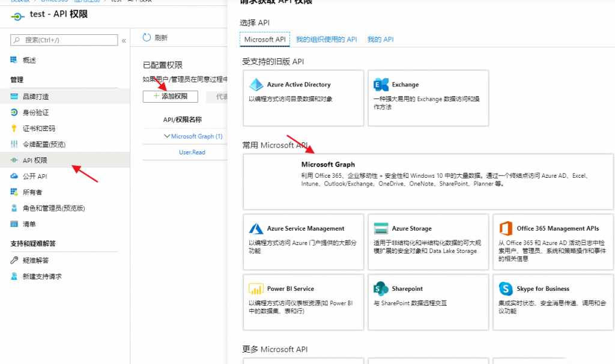Click the Azure Active Directory diamond icon
This screenshot has width=615, height=364.
point(256,84)
